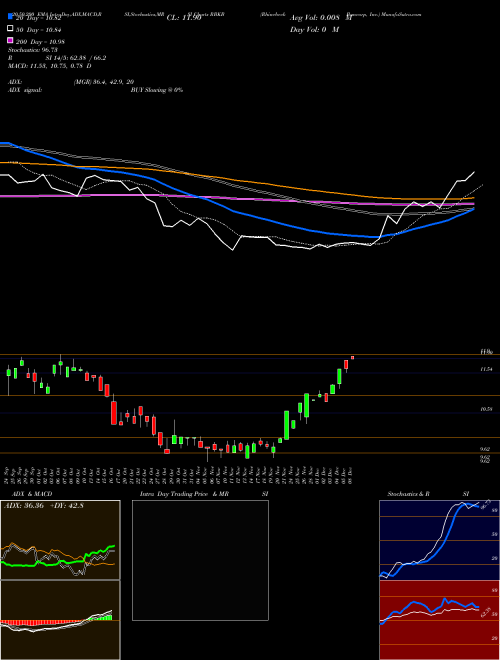500x660 pixels.
Task: Select the '200 Day = 10.98' legend text
Action: [x=40, y=42]
